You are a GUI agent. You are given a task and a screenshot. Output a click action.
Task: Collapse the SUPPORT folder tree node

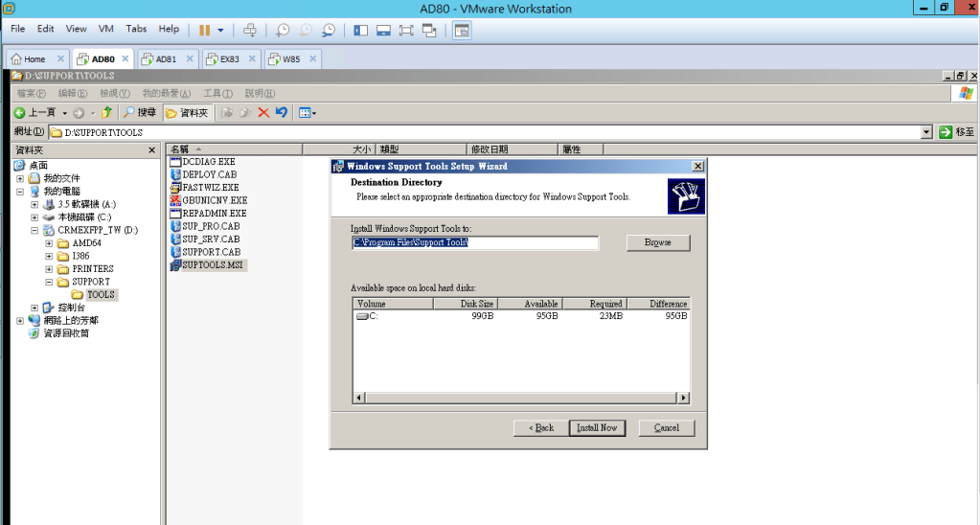50,282
